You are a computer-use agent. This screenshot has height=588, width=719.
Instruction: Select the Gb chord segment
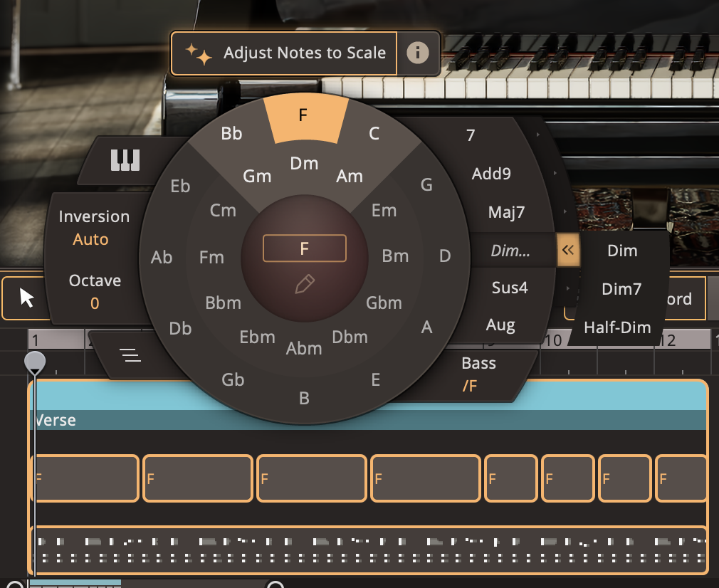(x=233, y=379)
